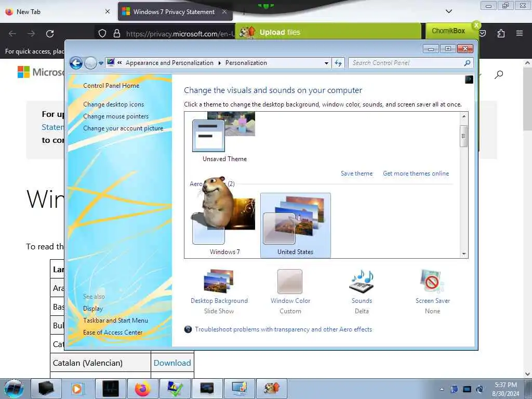Click the ChomikBox button
The width and height of the screenshot is (532, 399).
click(x=448, y=31)
